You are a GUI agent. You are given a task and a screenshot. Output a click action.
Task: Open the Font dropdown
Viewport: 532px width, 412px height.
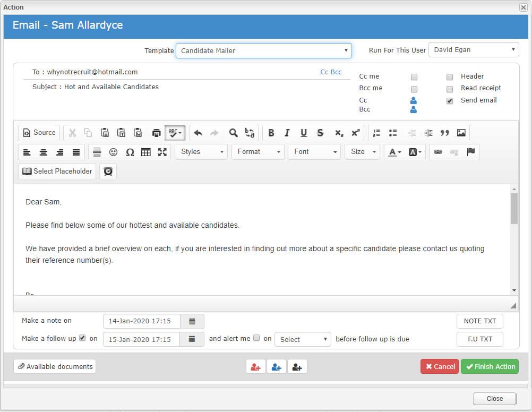pos(314,152)
